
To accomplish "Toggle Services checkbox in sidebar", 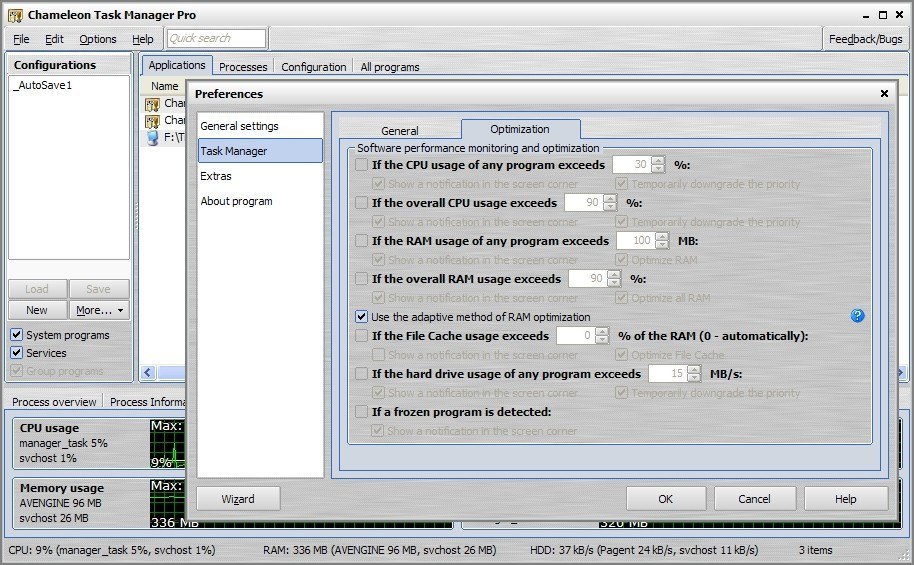I will (16, 353).
